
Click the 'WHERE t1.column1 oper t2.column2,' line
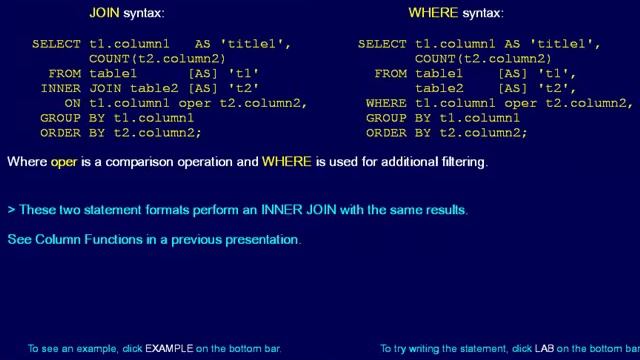click(x=500, y=103)
